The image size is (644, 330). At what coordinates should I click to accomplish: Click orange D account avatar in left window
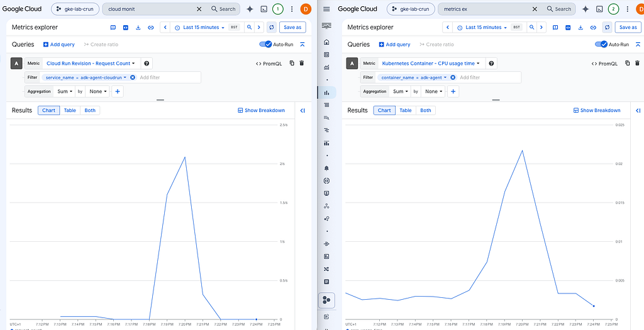306,9
